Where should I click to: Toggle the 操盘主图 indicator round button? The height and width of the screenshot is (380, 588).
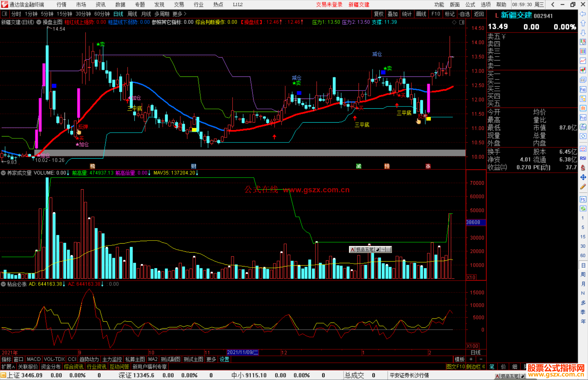coord(39,22)
